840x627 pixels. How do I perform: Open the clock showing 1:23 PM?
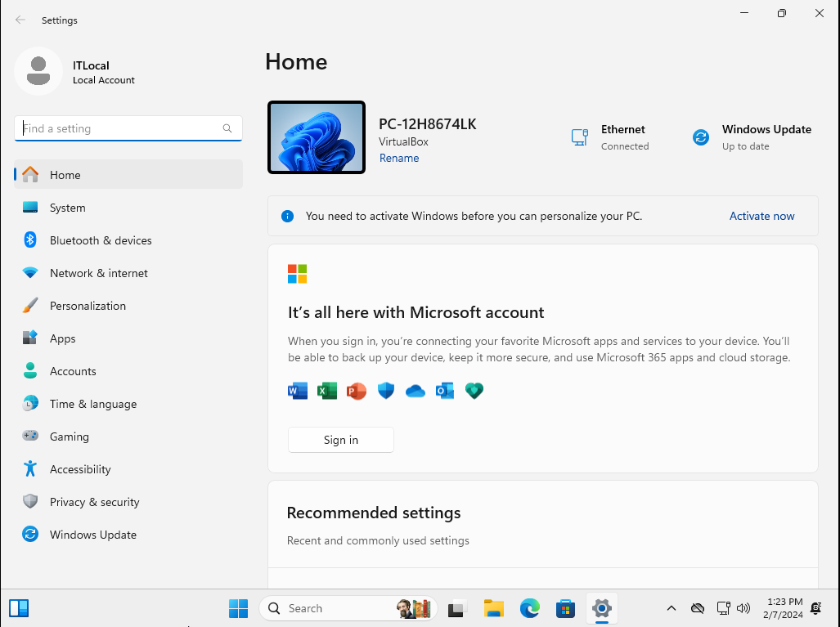tap(784, 608)
